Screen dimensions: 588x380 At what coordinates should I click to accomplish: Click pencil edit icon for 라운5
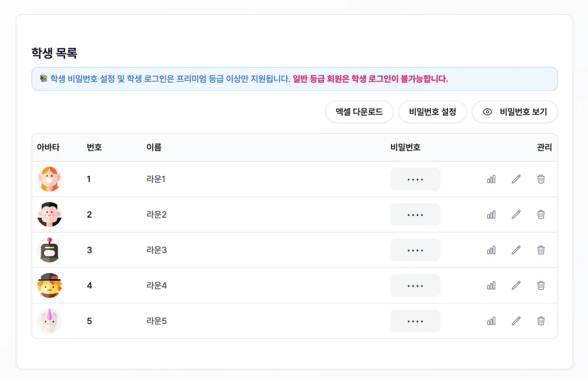(516, 321)
